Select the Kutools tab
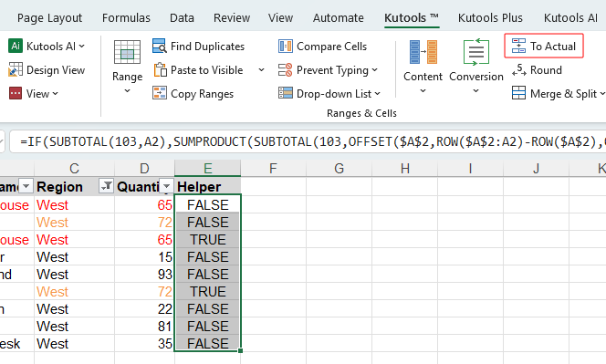606x364 pixels. click(412, 17)
